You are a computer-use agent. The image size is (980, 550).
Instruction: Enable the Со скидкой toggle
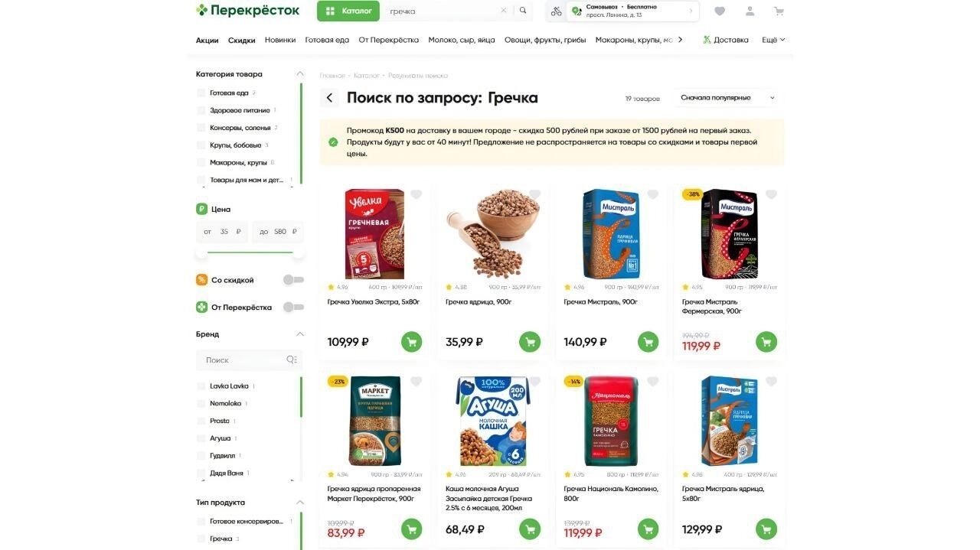[x=293, y=280]
